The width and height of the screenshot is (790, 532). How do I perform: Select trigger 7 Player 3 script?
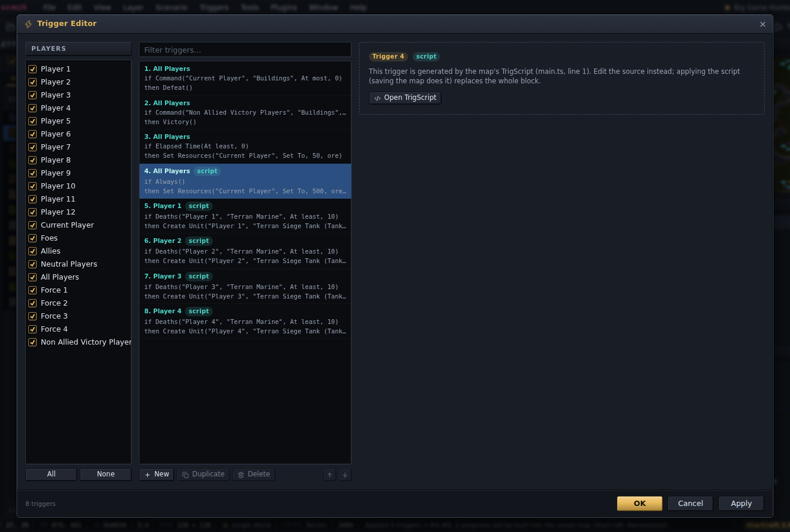(245, 286)
